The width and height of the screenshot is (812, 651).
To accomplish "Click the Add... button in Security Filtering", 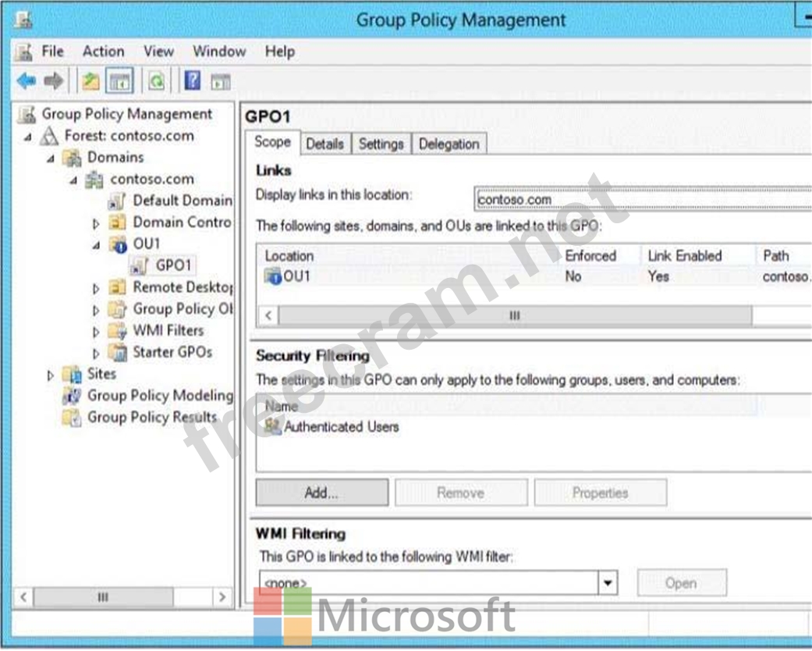I will [321, 493].
